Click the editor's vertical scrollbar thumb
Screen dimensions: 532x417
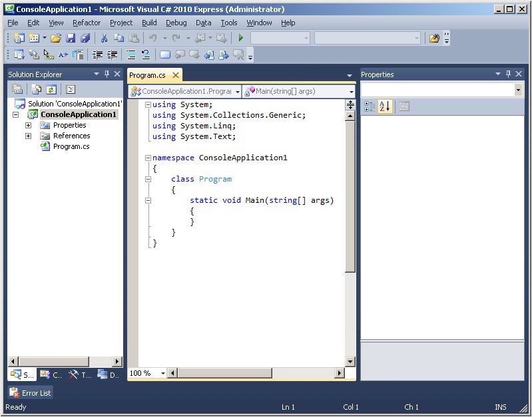pos(350,196)
